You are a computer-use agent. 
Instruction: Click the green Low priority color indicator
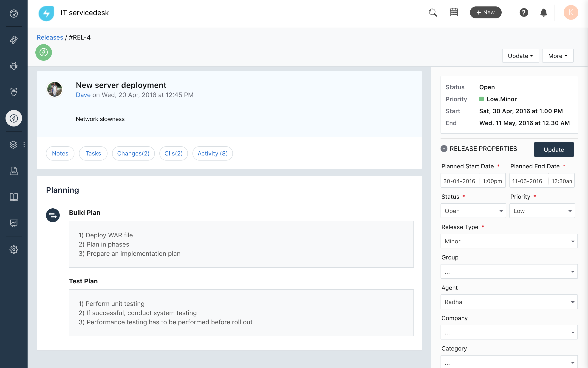[x=481, y=99]
